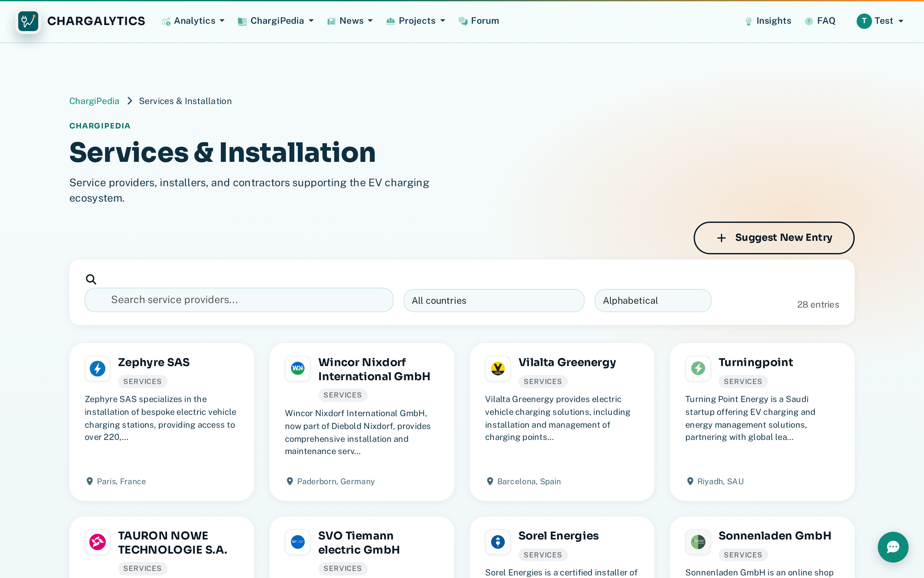This screenshot has width=924, height=578.
Task: Click the 'Paris, France' location text
Action: pyautogui.click(x=121, y=481)
